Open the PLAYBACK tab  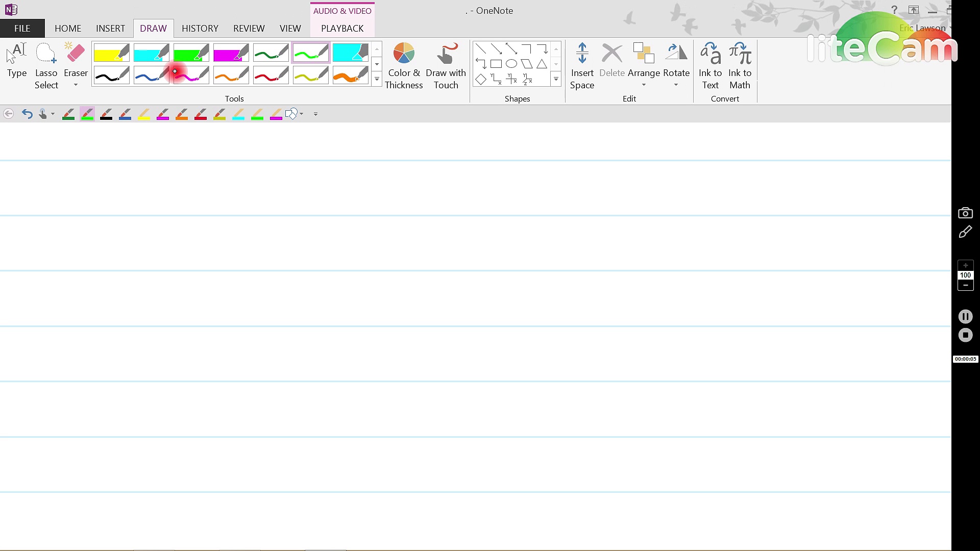coord(342,29)
